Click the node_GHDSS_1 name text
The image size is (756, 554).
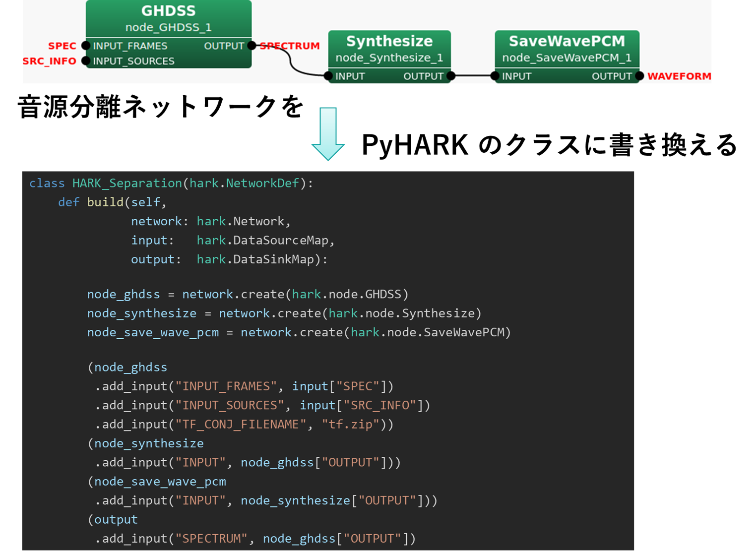tap(168, 27)
